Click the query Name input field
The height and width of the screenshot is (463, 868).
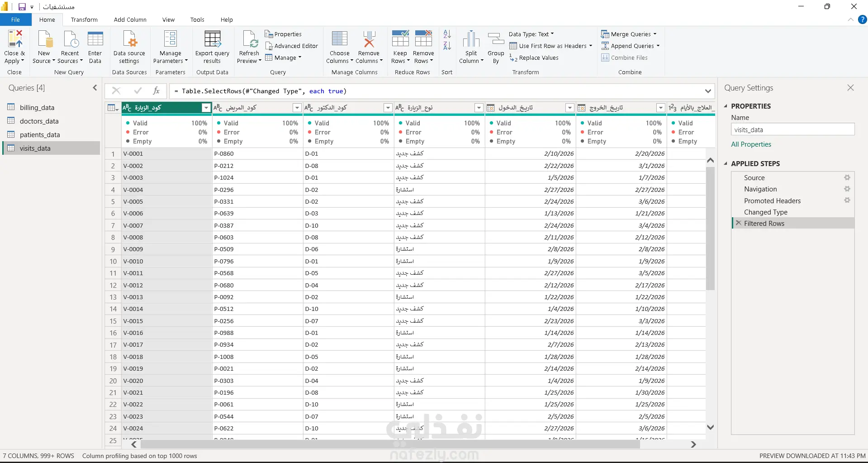[792, 129]
